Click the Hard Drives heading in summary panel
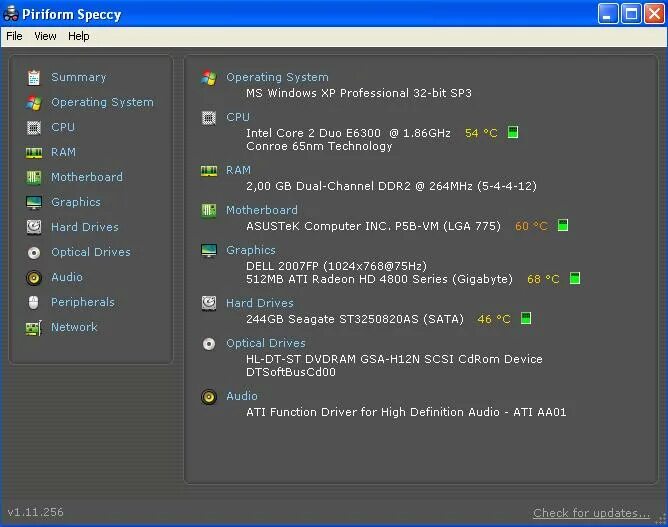The height and width of the screenshot is (527, 668). tap(260, 303)
